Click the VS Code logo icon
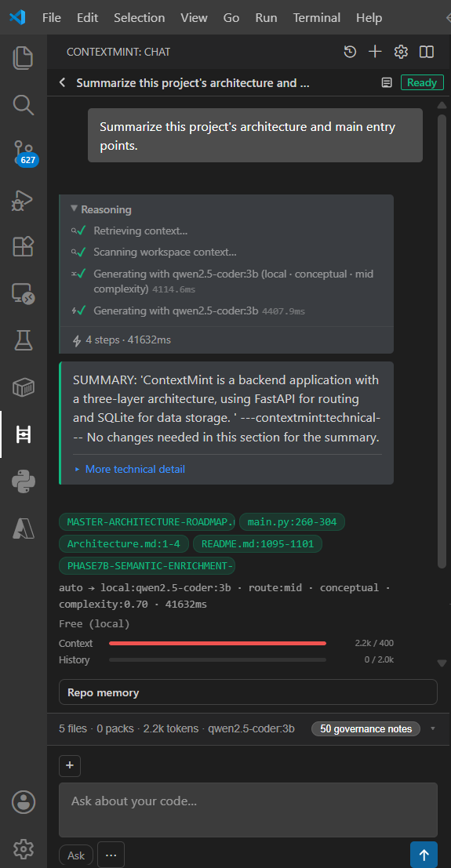Image resolution: width=451 pixels, height=868 pixels. 18,18
